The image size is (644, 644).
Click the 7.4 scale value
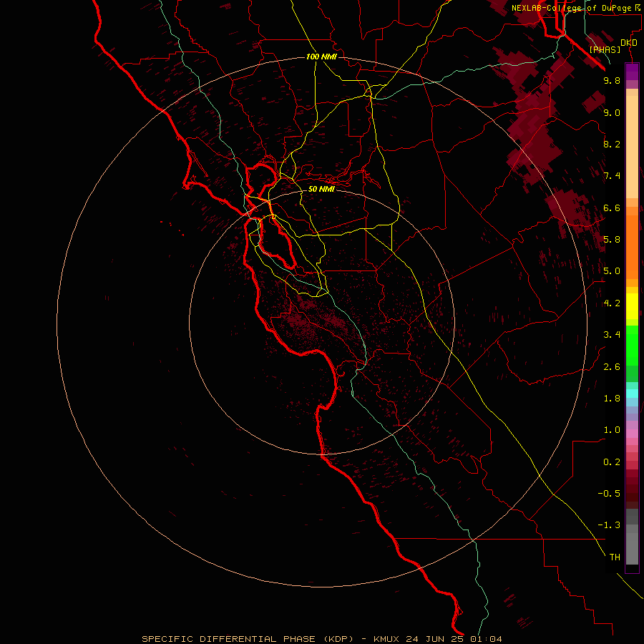tap(612, 176)
